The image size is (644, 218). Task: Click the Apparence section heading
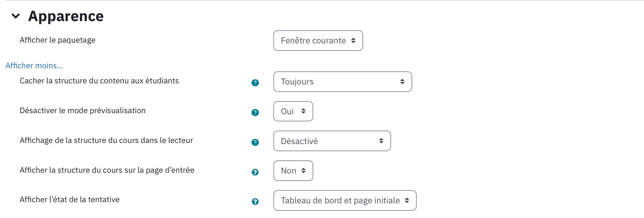click(66, 16)
